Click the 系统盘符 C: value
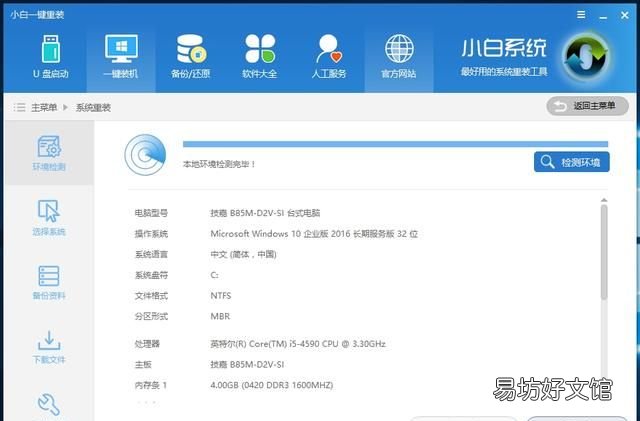This screenshot has height=421, width=640. pyautogui.click(x=214, y=275)
